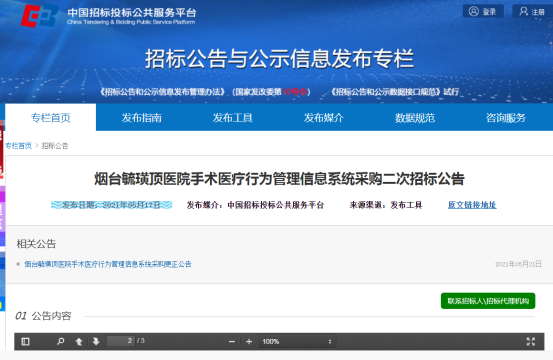Toggle the PDF viewer sidebar icon
Viewport: 553px width, 360px height.
(25, 341)
